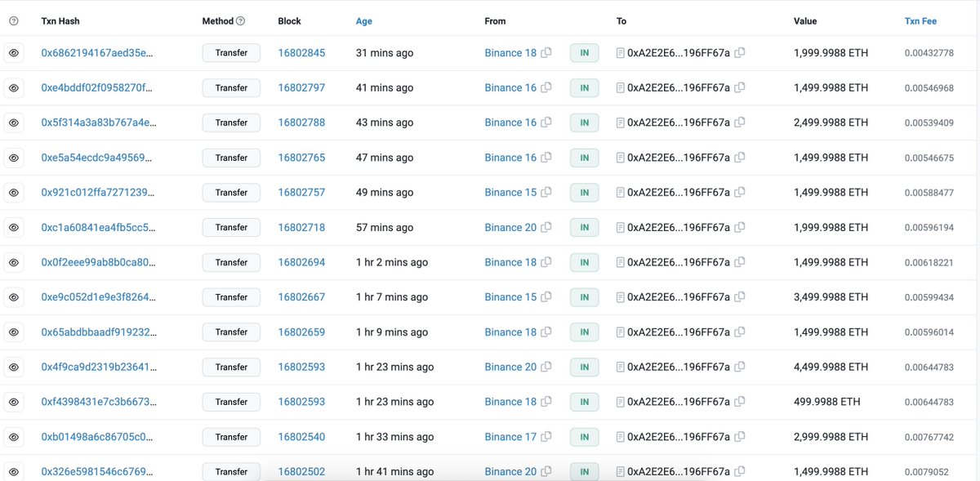Open transaction 0xf4398431e7c3b6673
980x481 pixels.
pos(97,402)
